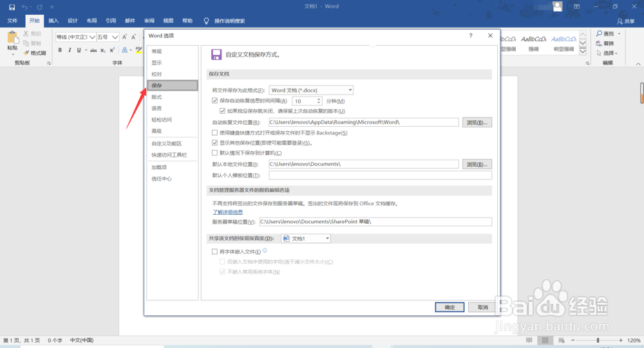This screenshot has width=644, height=348.
Task: Click the Superscript x² icon
Action: [x=112, y=50]
